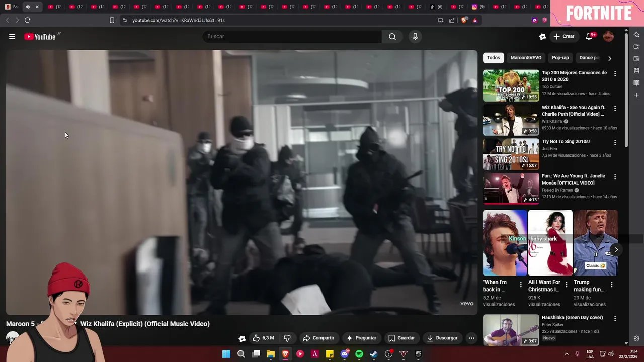This screenshot has height=362, width=644.
Task: Show next Shorts with right arrow
Action: point(616,250)
